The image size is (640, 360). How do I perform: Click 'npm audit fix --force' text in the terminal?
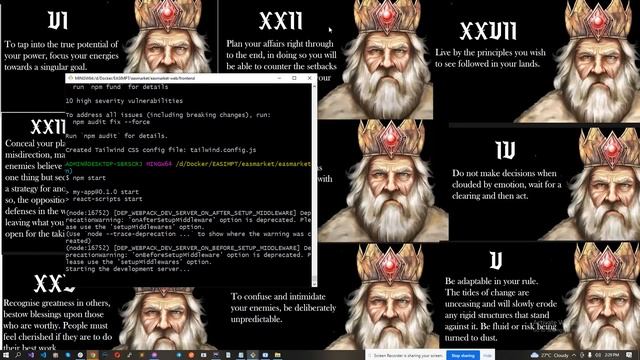coord(111,122)
